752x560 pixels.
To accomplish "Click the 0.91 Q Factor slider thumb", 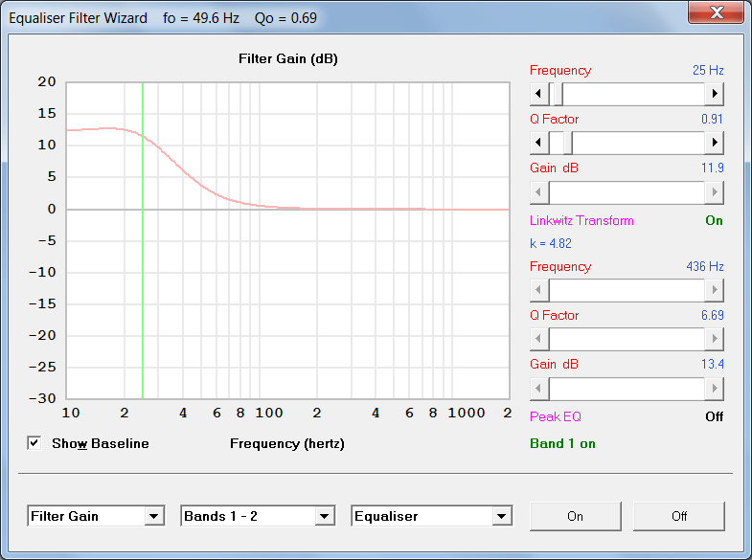I will click(x=568, y=143).
